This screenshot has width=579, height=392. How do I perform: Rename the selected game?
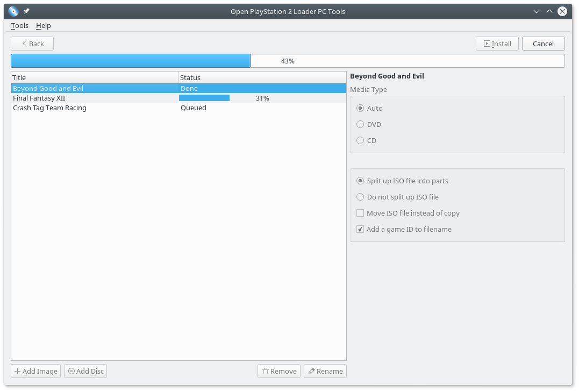coord(325,371)
